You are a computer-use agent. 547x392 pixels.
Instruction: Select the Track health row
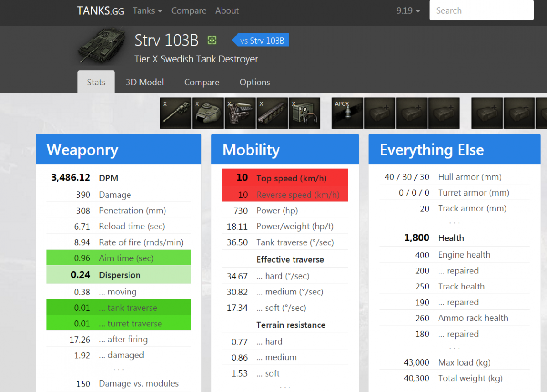tap(454, 286)
